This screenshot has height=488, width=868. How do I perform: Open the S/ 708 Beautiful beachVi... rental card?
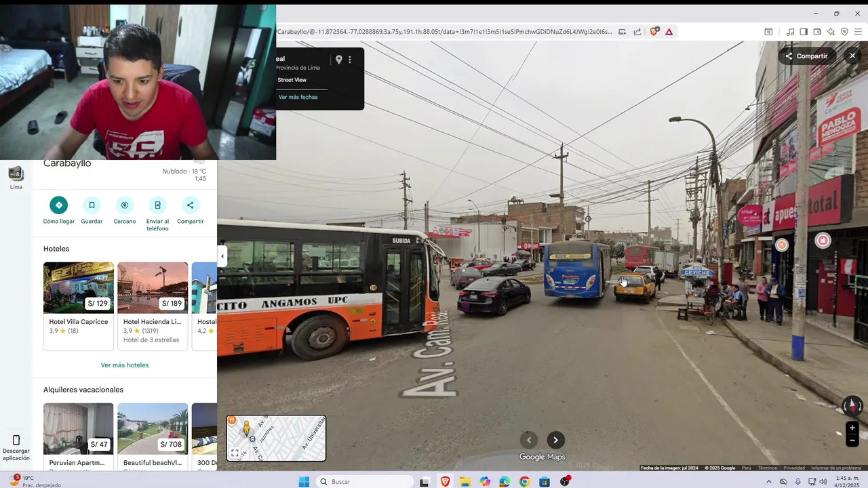tap(153, 437)
